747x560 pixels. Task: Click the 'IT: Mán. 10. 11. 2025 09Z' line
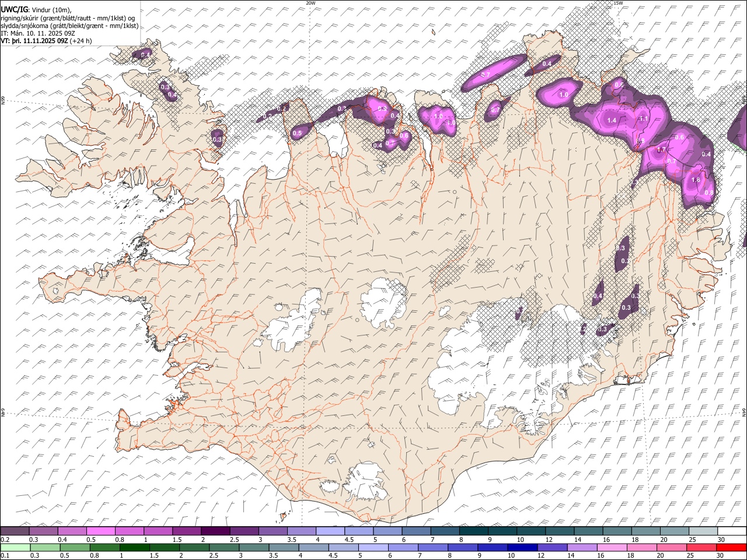(38, 33)
